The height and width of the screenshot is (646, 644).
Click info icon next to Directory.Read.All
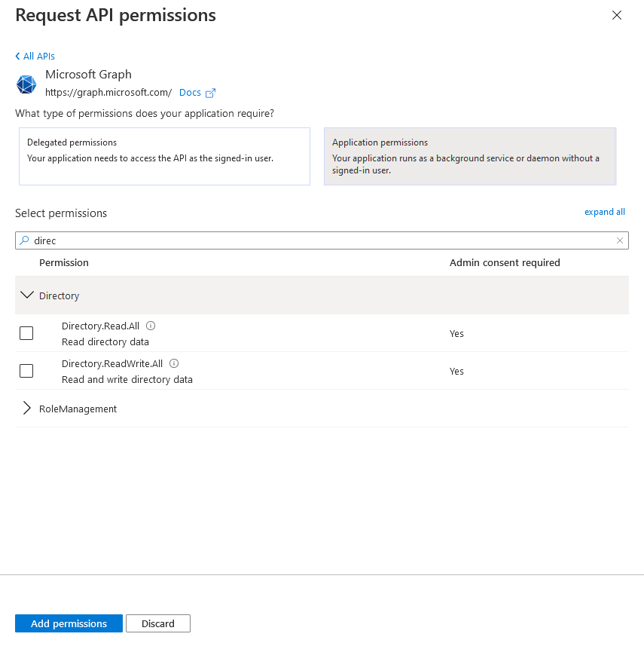(151, 326)
